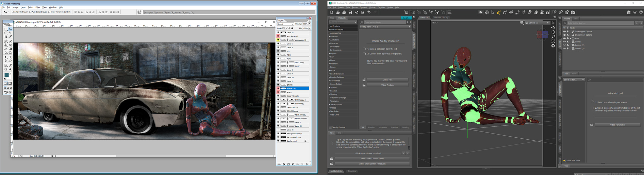Click the frame view icon beside viewport
644x175 pixels.
point(553,41)
